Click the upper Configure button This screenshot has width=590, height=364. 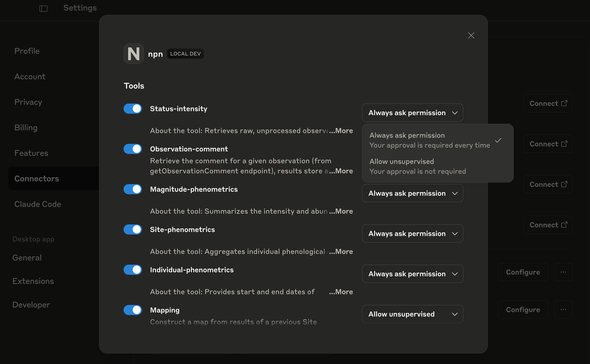coord(523,272)
